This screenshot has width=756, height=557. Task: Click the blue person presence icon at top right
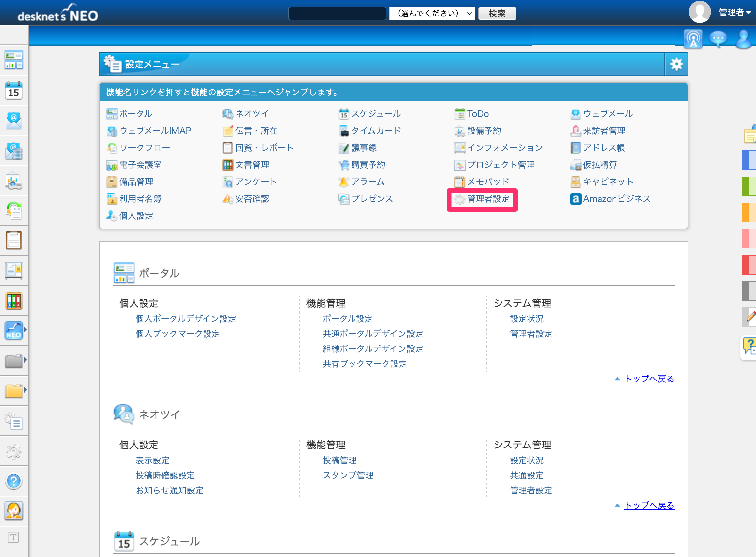[x=745, y=39]
